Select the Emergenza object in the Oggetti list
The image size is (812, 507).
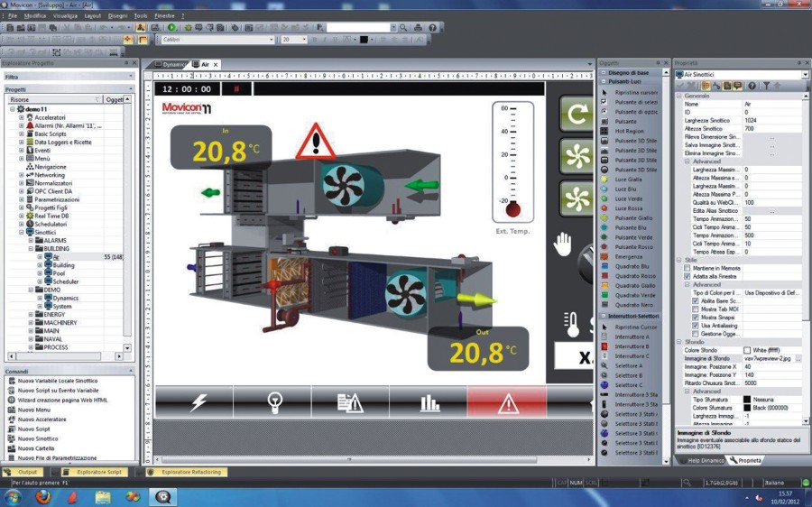coord(632,256)
